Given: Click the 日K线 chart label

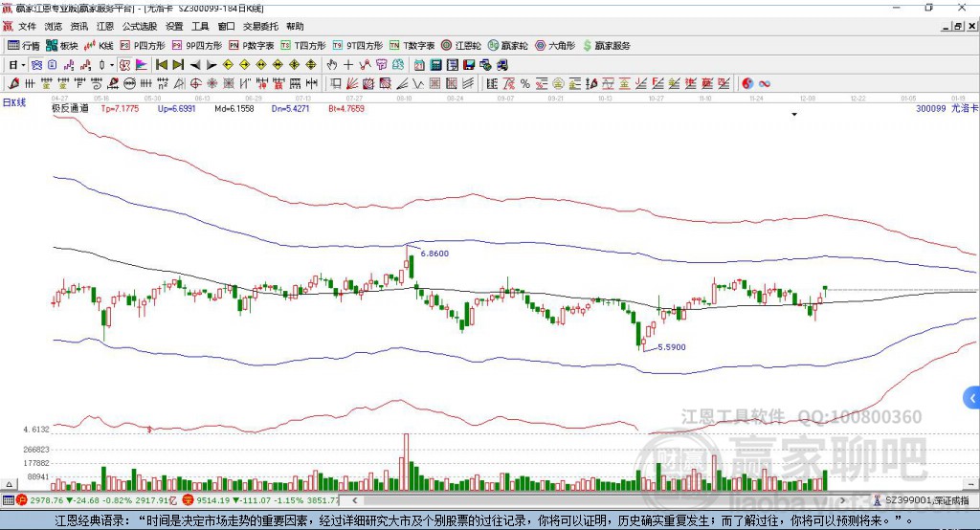Looking at the screenshot, I should (x=14, y=102).
